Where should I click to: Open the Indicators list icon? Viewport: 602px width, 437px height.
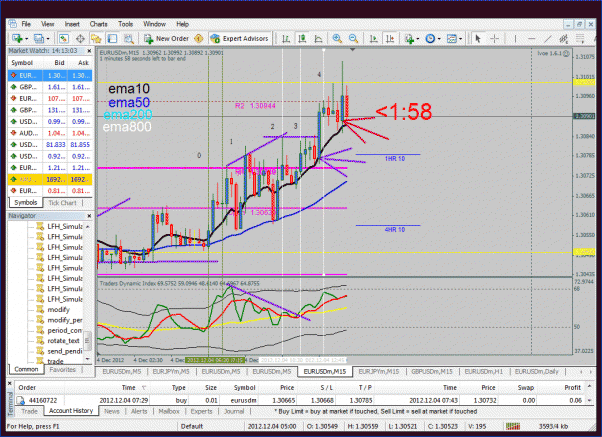click(x=409, y=38)
